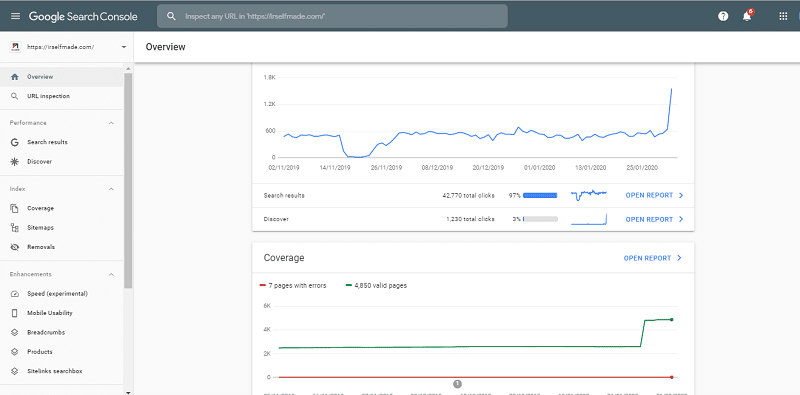This screenshot has width=800, height=395.
Task: Open the property selector dropdown arrow
Action: click(x=123, y=47)
